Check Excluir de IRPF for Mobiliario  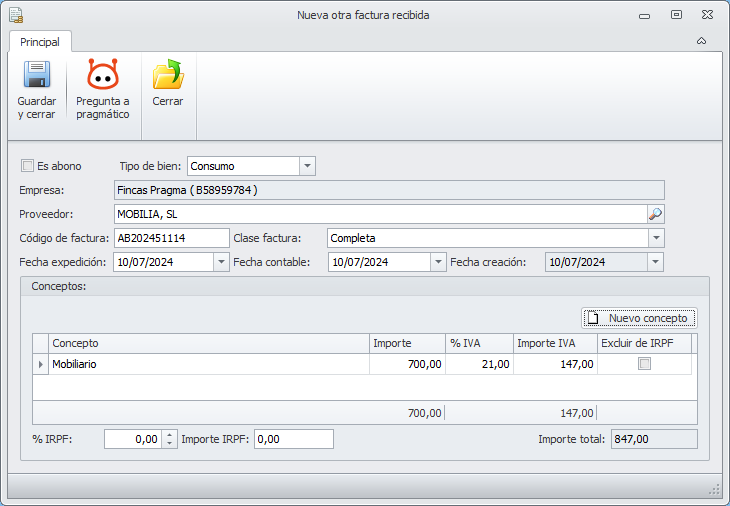pyautogui.click(x=644, y=364)
